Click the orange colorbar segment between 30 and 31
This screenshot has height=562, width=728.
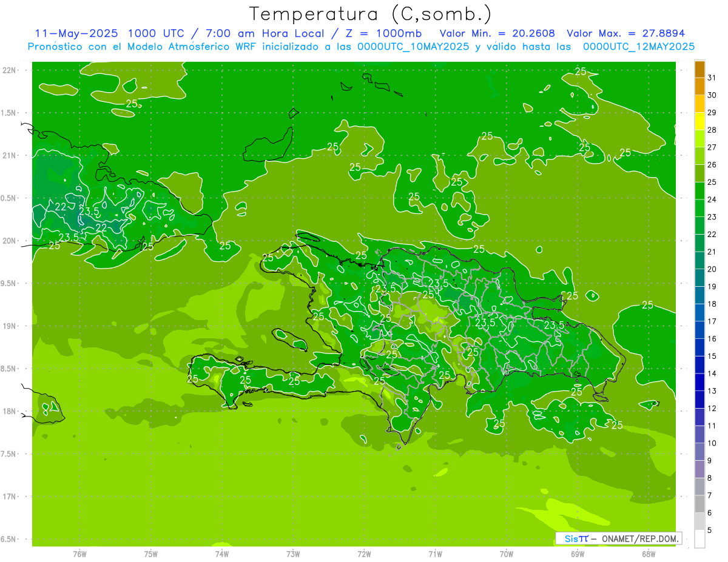[699, 87]
